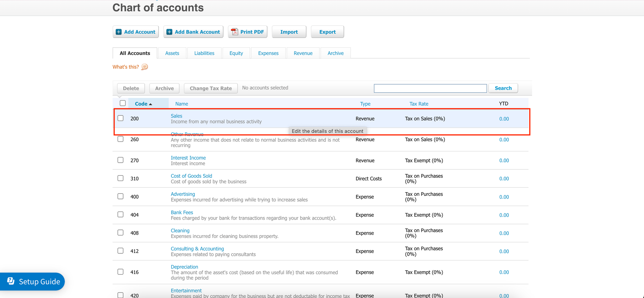Click the 0.00 YTD value for Advertising

point(504,197)
